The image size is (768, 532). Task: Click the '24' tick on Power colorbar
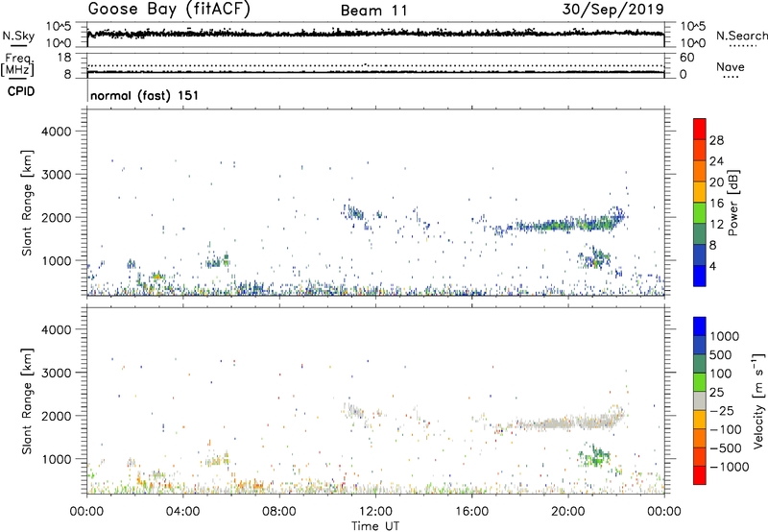(x=716, y=161)
